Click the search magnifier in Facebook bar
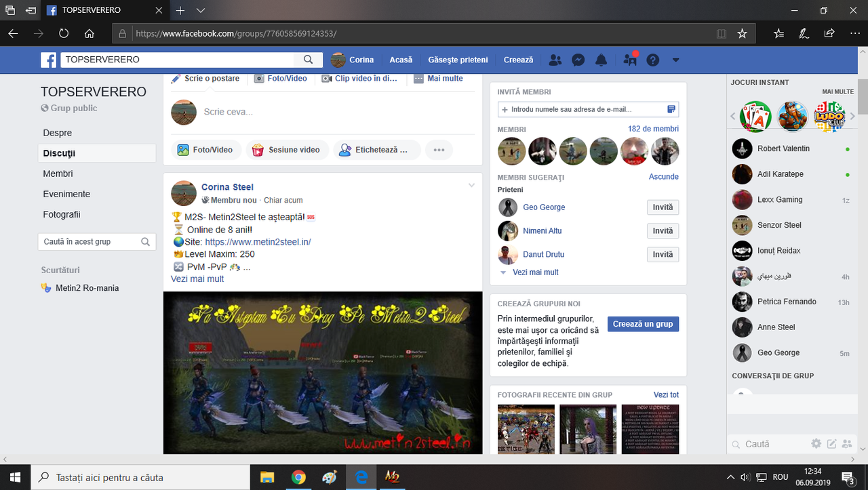The image size is (868, 490). coord(309,60)
